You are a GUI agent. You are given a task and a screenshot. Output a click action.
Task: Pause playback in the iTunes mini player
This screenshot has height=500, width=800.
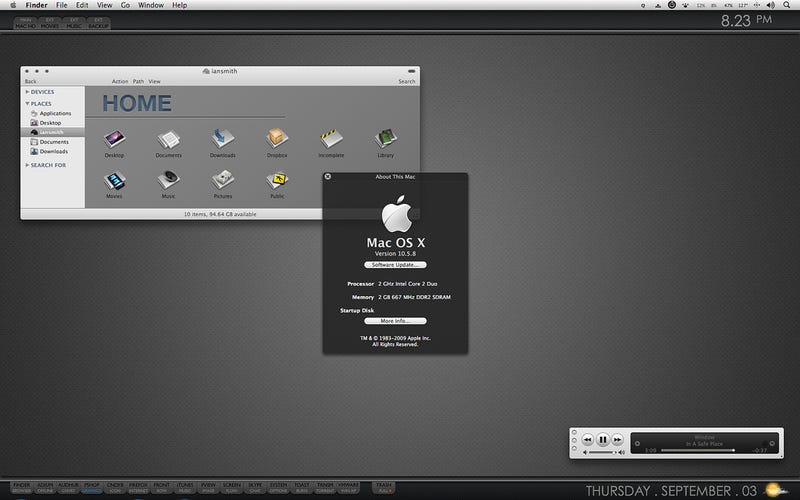click(x=603, y=439)
